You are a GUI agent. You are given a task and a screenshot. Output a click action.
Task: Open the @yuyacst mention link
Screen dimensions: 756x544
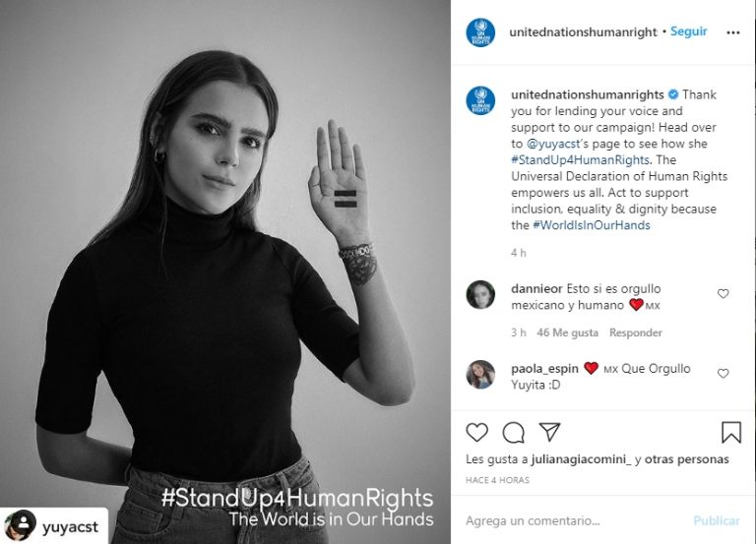pyautogui.click(x=553, y=144)
